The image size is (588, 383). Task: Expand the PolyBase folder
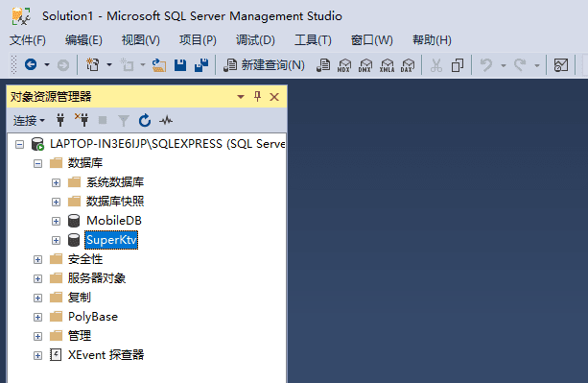point(37,317)
